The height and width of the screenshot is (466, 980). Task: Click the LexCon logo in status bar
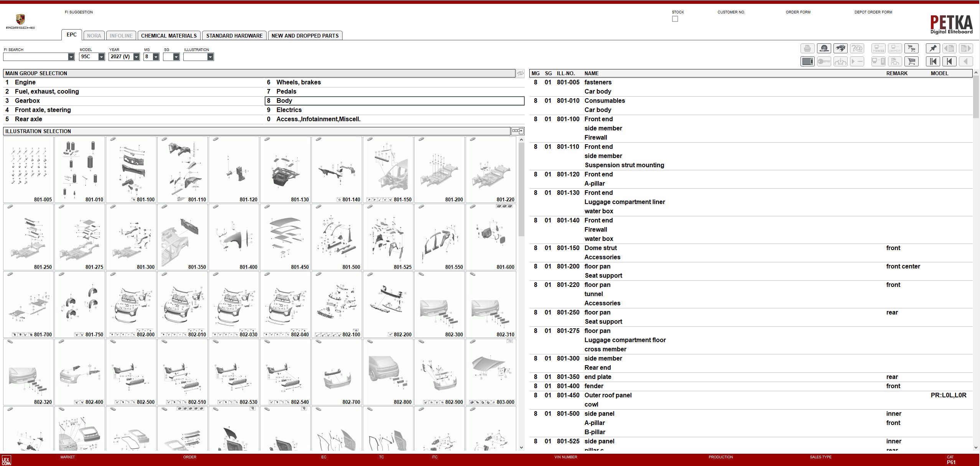6,460
